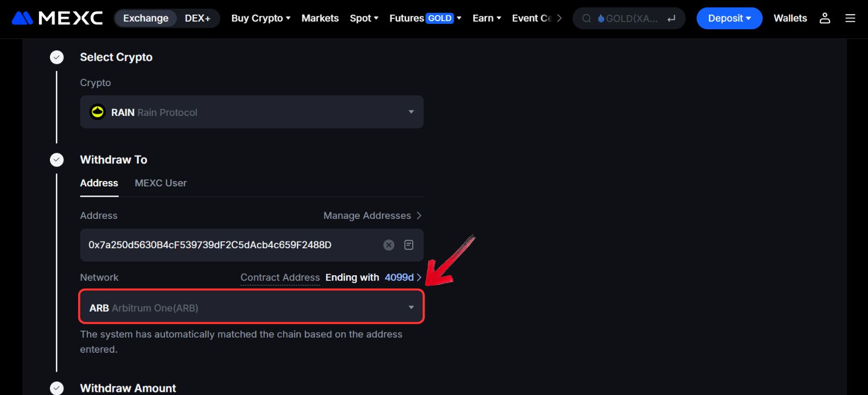Switch to DEX+ mode
868x395 pixels.
(197, 18)
